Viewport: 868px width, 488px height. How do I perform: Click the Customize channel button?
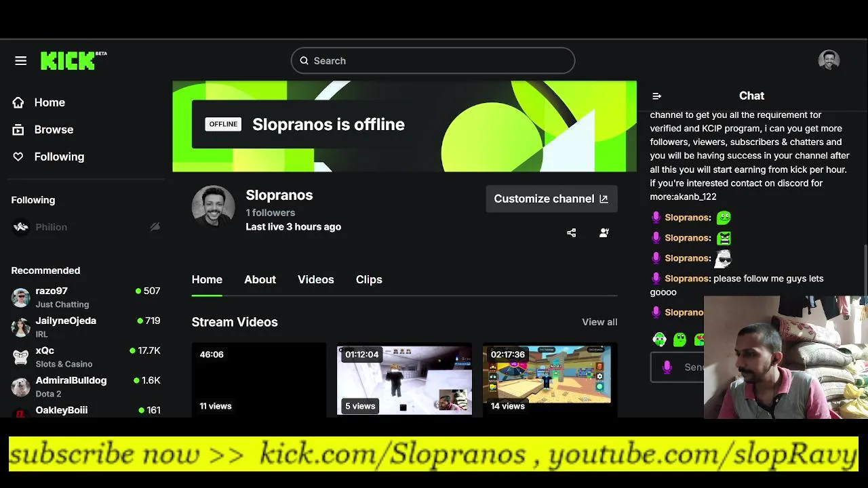click(551, 199)
